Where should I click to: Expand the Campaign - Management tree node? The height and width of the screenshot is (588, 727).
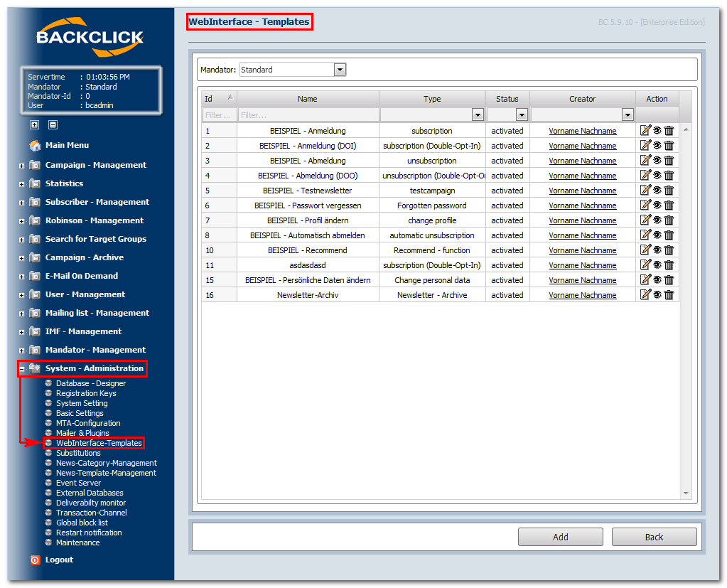click(x=22, y=165)
